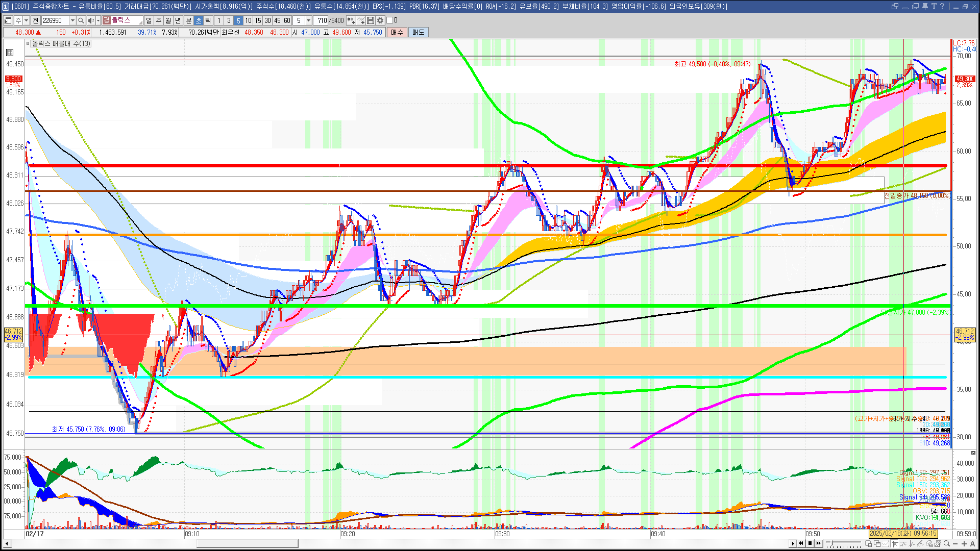Click the save chart floppy icon
The image size is (980, 551).
pos(371,20)
